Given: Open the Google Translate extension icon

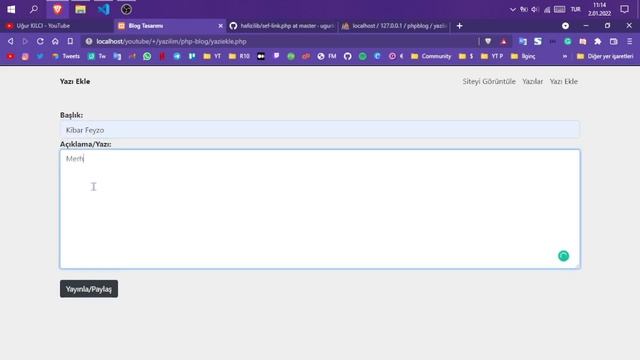Looking at the screenshot, I should [523, 41].
